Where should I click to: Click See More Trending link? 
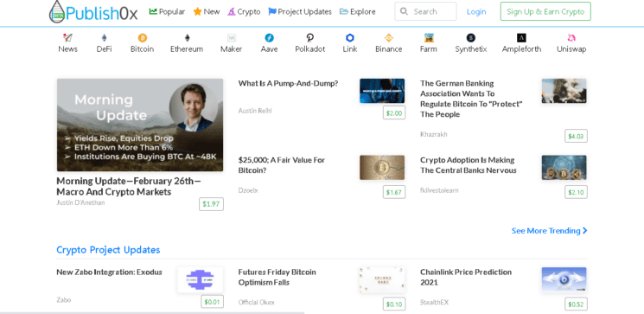pyautogui.click(x=549, y=231)
